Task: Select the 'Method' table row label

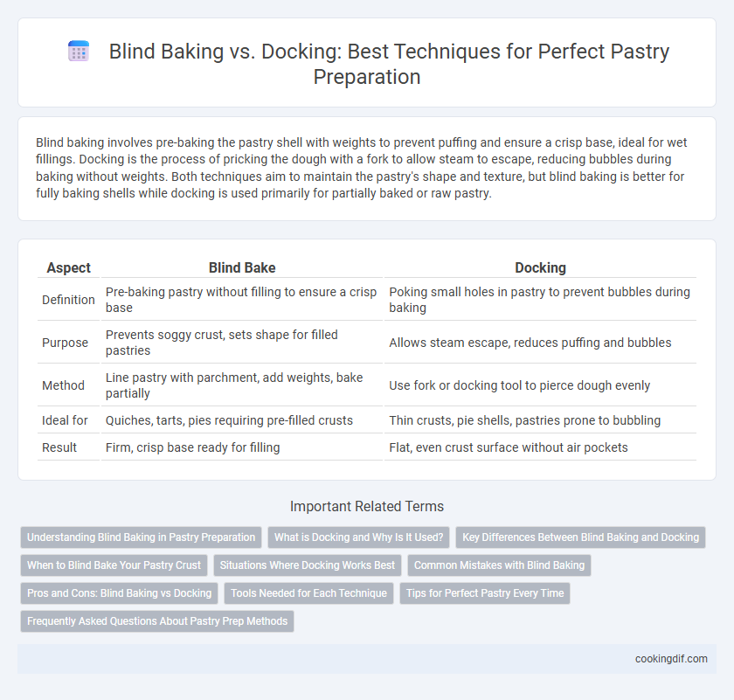Action: point(63,385)
